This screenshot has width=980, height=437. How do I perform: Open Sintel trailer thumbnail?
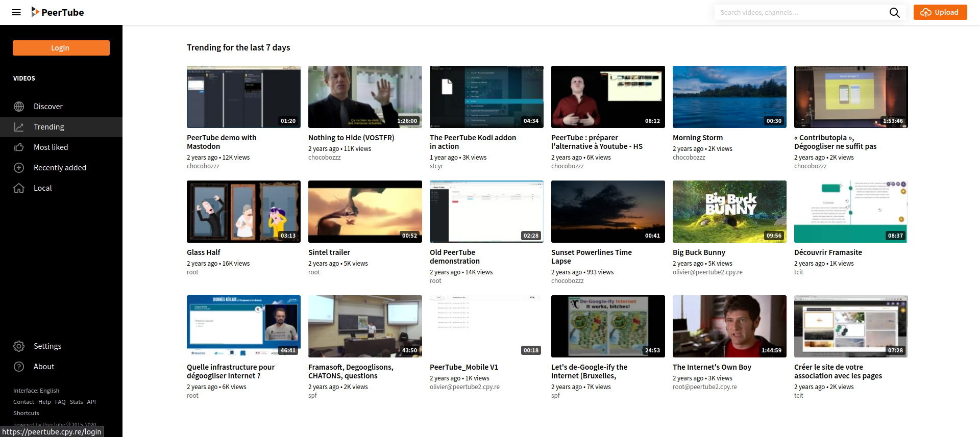(x=365, y=212)
